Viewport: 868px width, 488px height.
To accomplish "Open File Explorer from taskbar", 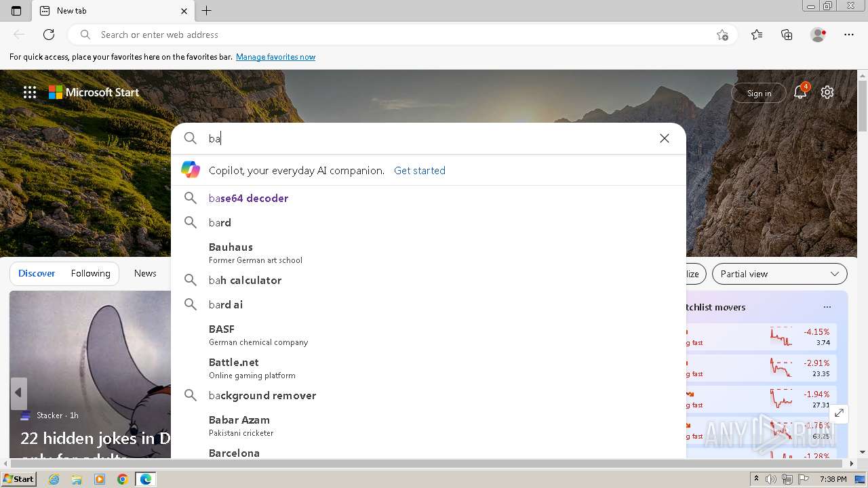I will point(77,479).
